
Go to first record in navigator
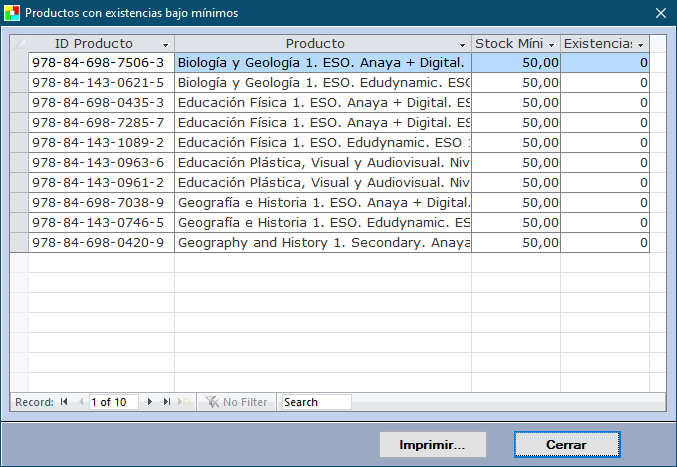[64, 402]
